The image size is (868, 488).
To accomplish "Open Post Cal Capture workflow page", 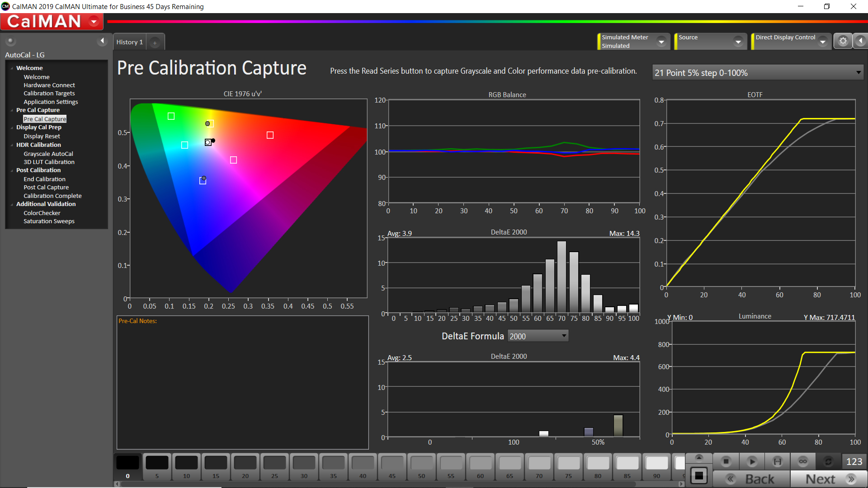I will click(46, 187).
